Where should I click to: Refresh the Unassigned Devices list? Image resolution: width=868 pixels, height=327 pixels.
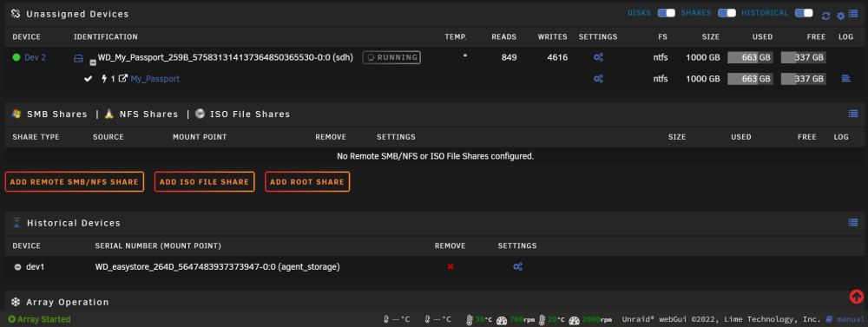pyautogui.click(x=826, y=16)
